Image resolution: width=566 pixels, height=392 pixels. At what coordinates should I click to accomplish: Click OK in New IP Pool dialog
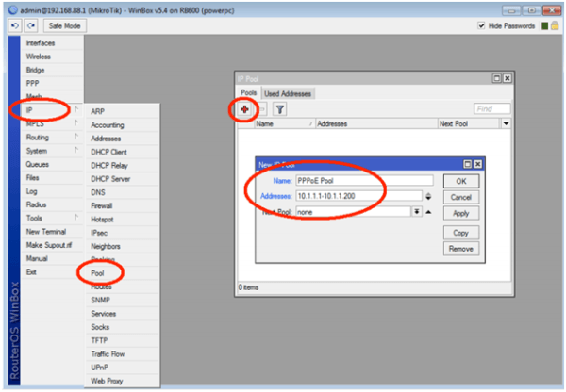(x=461, y=181)
